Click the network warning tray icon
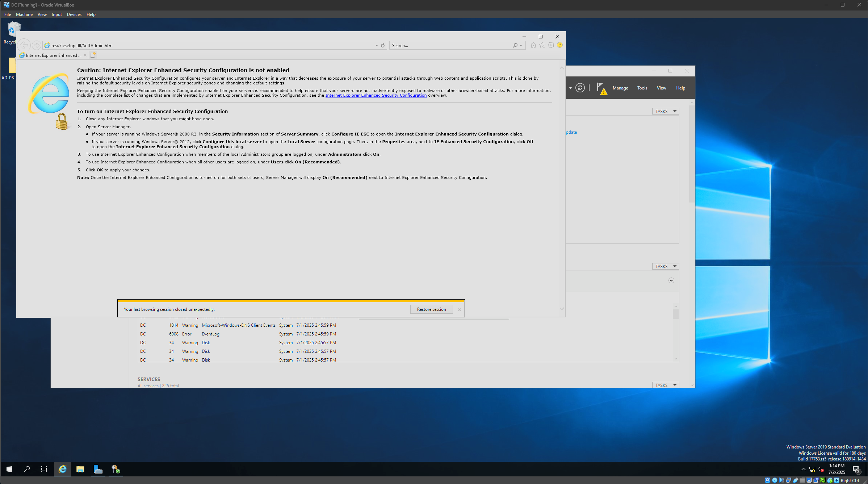Image resolution: width=868 pixels, height=484 pixels. [812, 469]
